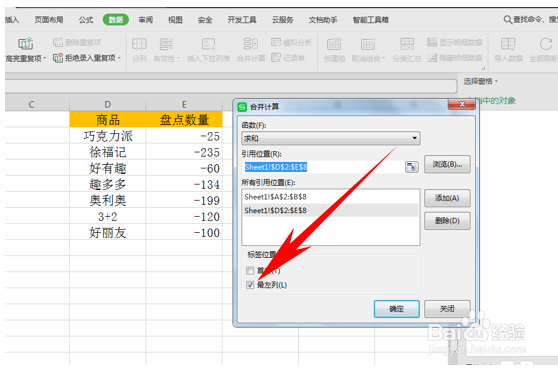Open the 函数 求和 function dropdown
The height and width of the screenshot is (369, 558).
pos(331,138)
